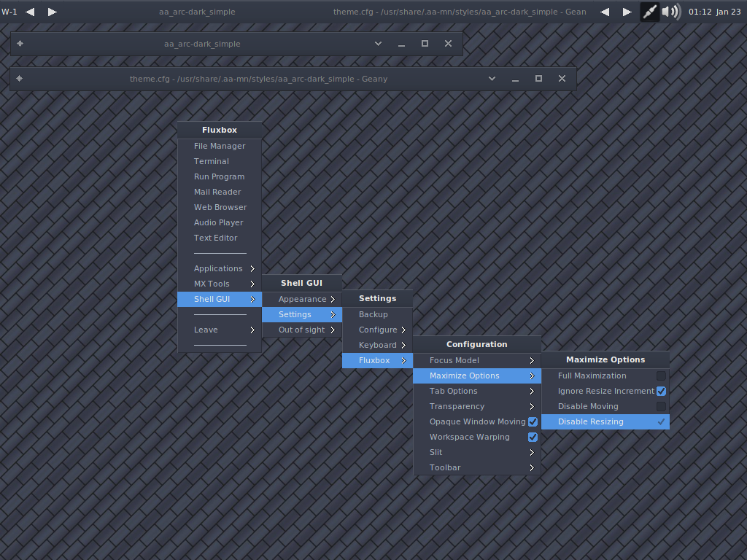Choose Run Program in Fluxbox menu
747x560 pixels.
[x=220, y=176]
